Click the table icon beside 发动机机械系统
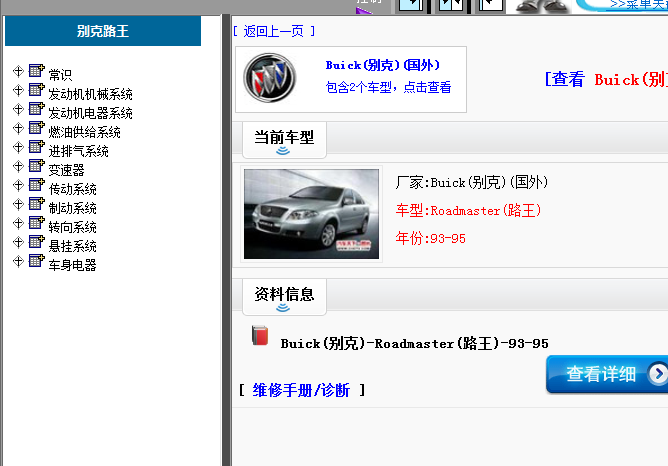The image size is (668, 466). (37, 89)
